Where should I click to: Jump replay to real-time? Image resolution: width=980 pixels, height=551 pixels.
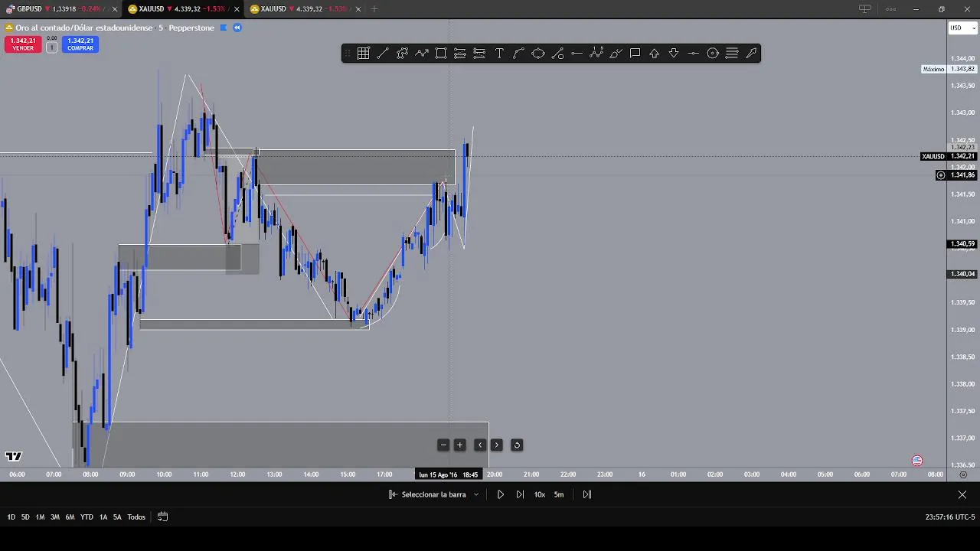tap(587, 494)
